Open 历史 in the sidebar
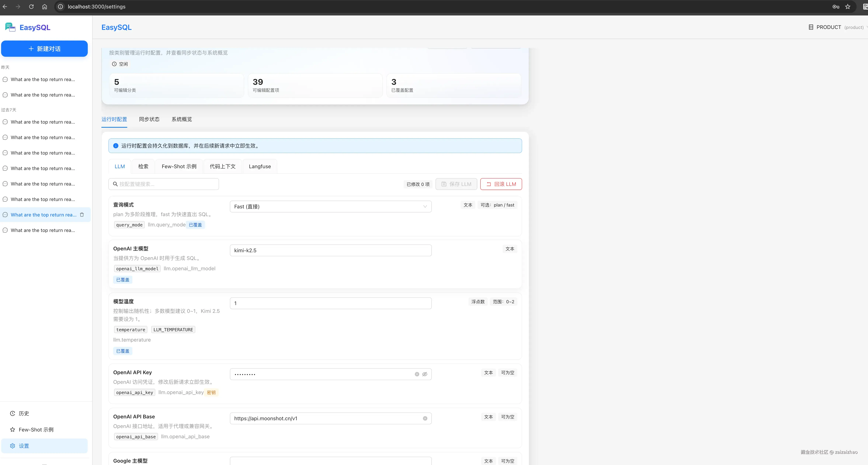 click(24, 413)
